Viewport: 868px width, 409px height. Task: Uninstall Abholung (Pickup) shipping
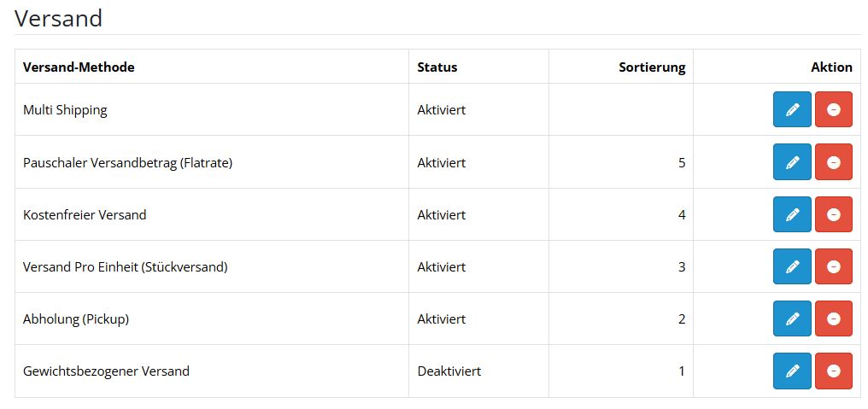(x=834, y=318)
